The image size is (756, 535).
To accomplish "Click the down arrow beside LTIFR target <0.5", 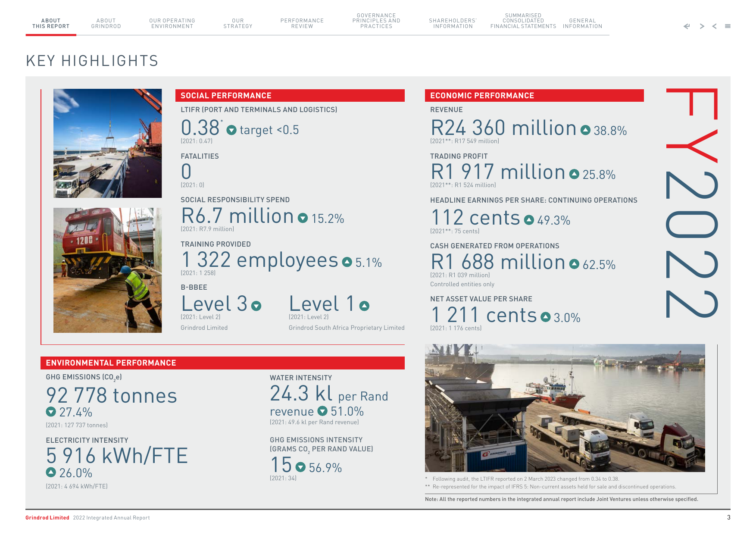I will point(231,130).
